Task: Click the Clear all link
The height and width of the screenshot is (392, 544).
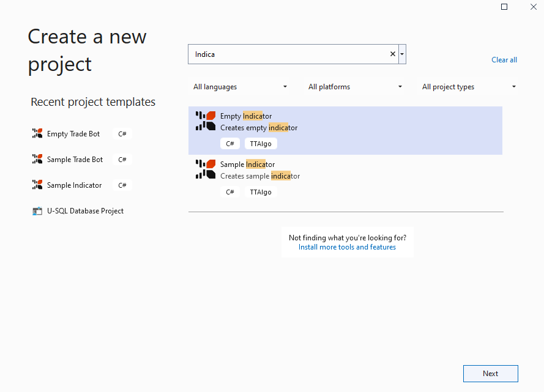Action: pos(504,59)
